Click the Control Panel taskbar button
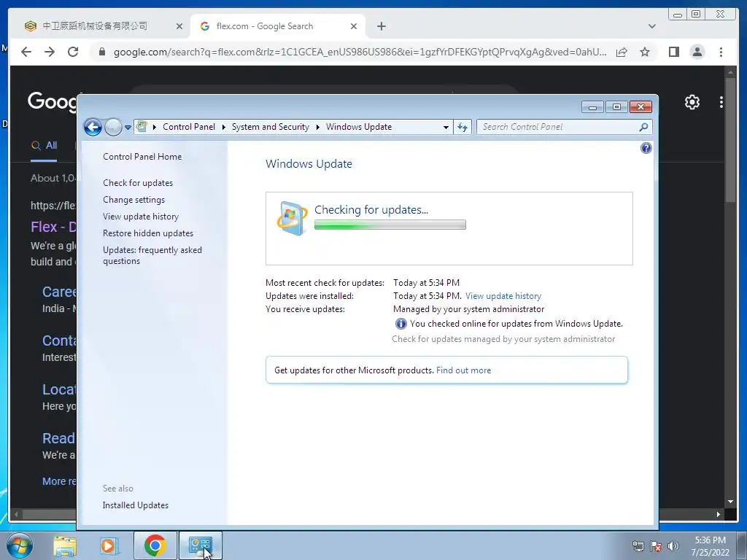This screenshot has height=560, width=747. [x=200, y=545]
